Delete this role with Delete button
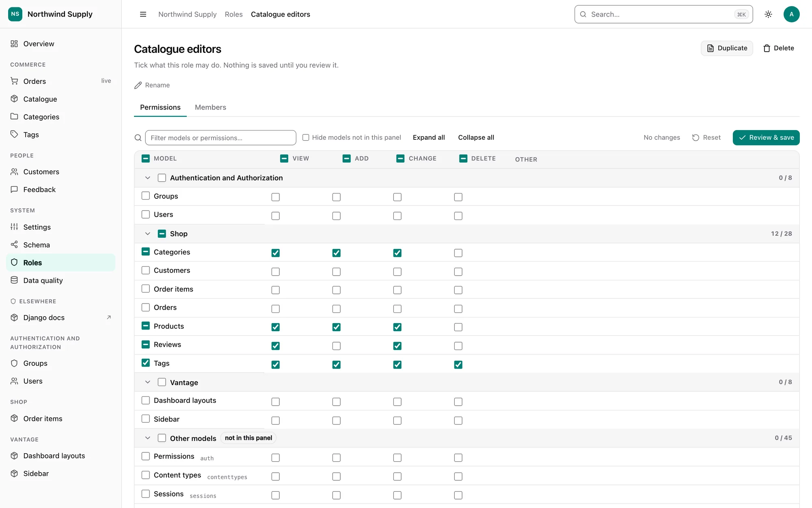The height and width of the screenshot is (508, 812). click(778, 48)
